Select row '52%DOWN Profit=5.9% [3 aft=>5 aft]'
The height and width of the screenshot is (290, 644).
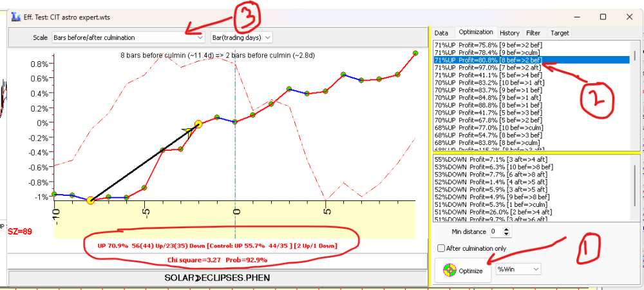[532, 189]
